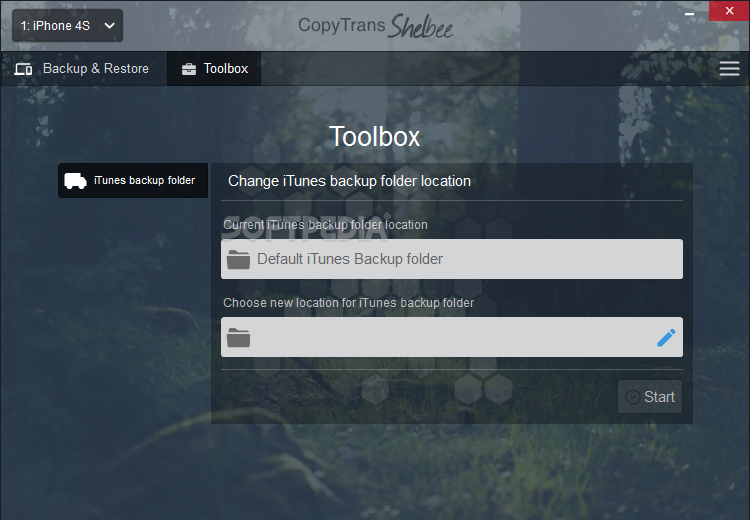Image resolution: width=750 pixels, height=520 pixels.
Task: Click the 'Current iTunes backup folder location' label
Action: point(325,224)
